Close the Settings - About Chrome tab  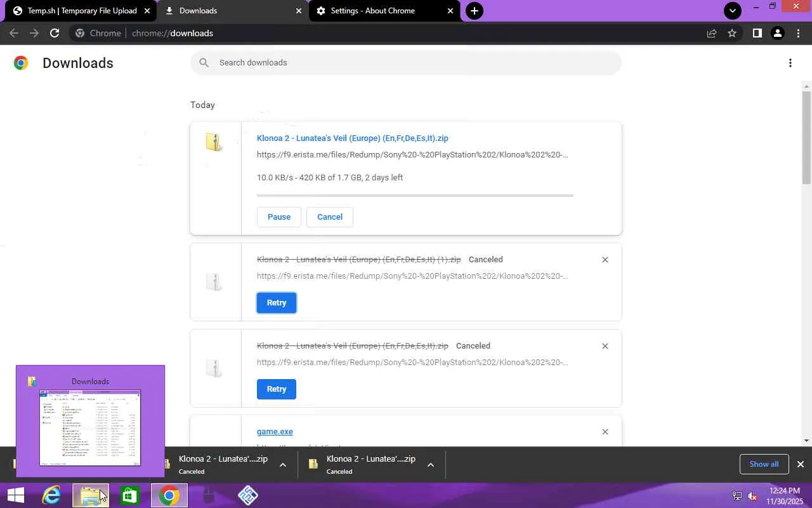[x=450, y=11]
